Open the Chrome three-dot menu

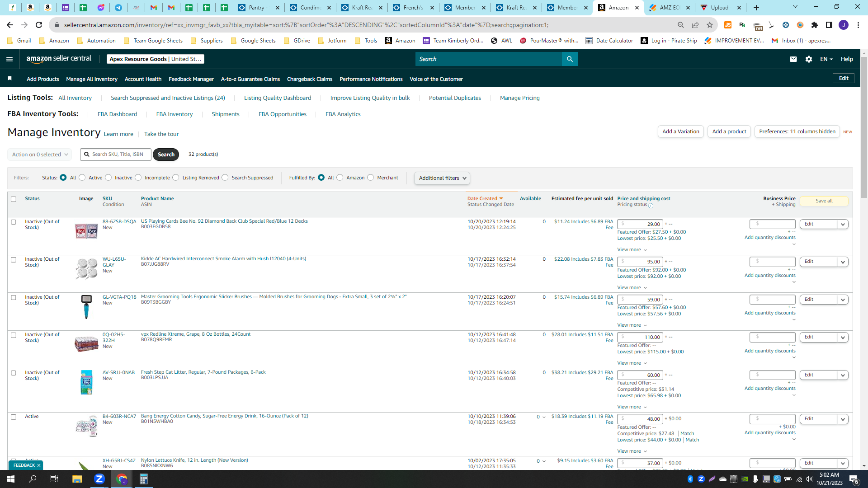coord(858,25)
